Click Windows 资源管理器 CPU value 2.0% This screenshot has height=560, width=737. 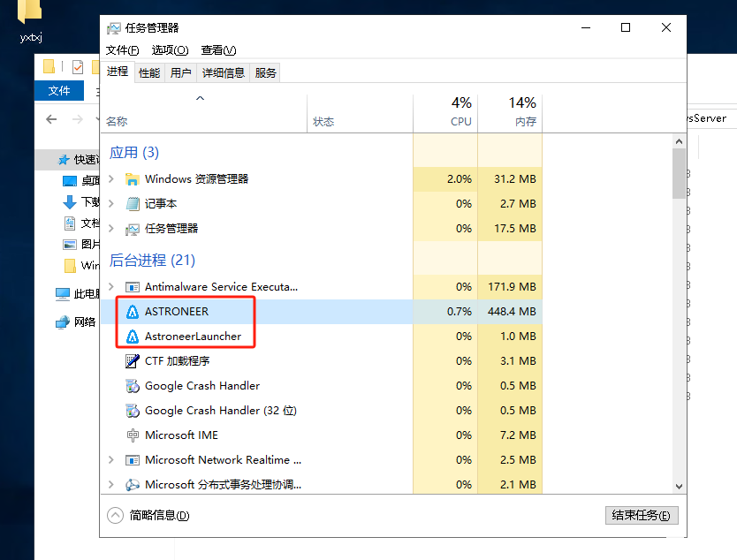[460, 179]
